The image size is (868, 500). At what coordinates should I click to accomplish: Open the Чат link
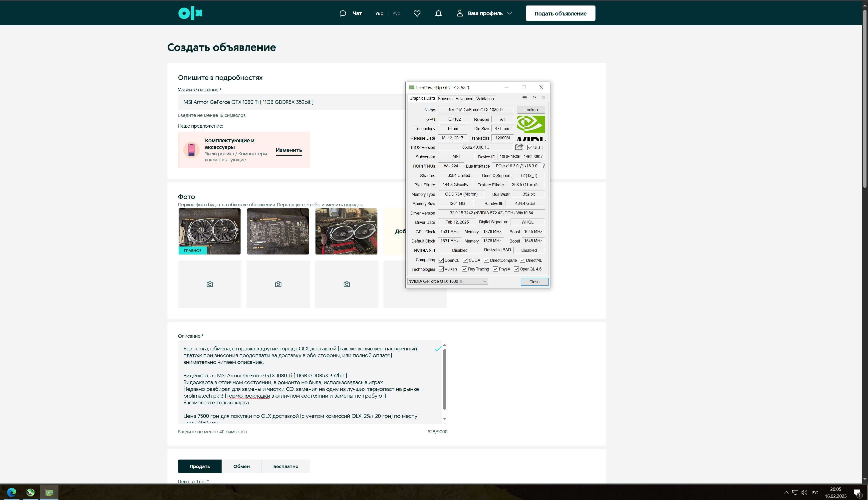(357, 13)
